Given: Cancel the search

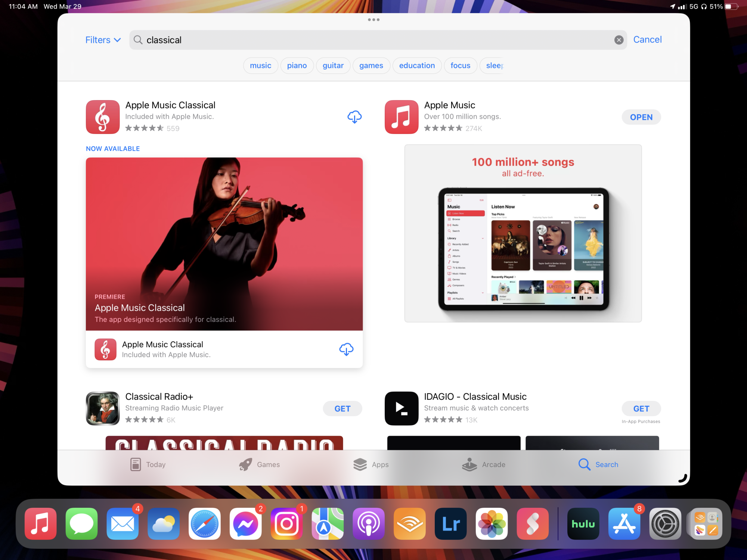Looking at the screenshot, I should pyautogui.click(x=647, y=40).
